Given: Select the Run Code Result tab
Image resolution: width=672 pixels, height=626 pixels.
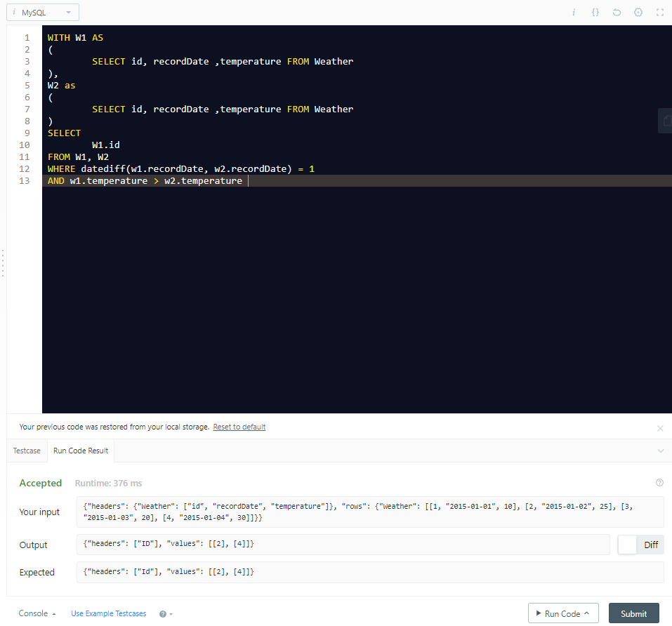Looking at the screenshot, I should coord(81,451).
